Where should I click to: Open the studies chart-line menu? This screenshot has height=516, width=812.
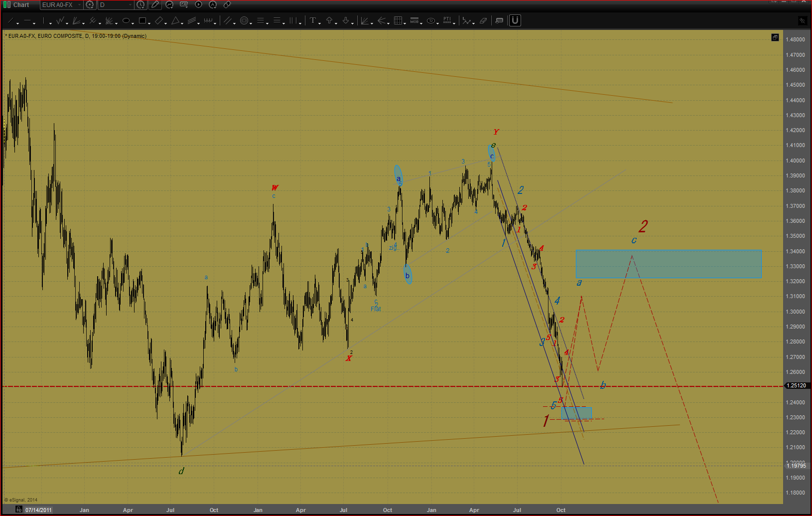tap(169, 4)
